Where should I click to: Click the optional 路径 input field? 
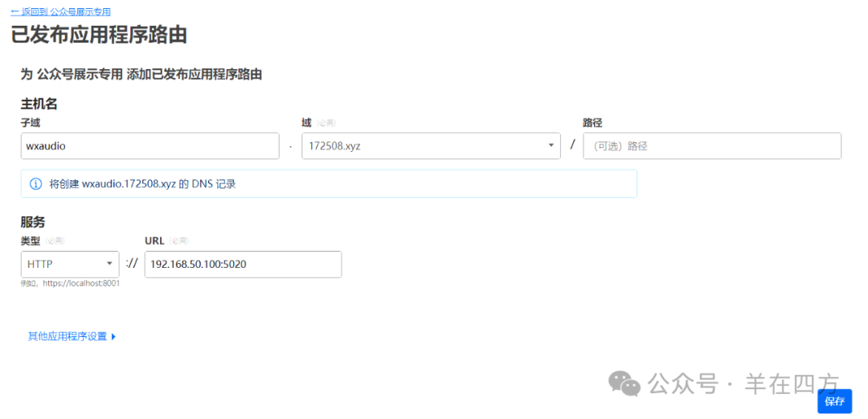[711, 146]
